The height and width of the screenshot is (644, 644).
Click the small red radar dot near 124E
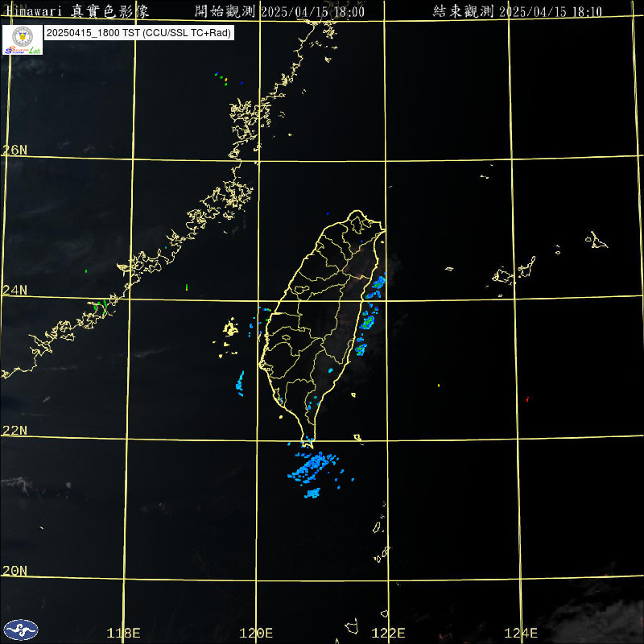click(527, 398)
